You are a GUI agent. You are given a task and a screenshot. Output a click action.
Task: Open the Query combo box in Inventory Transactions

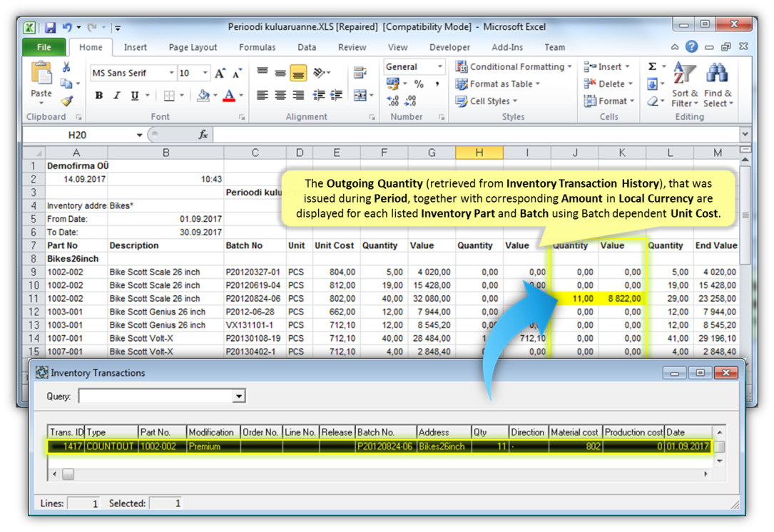[x=239, y=396]
